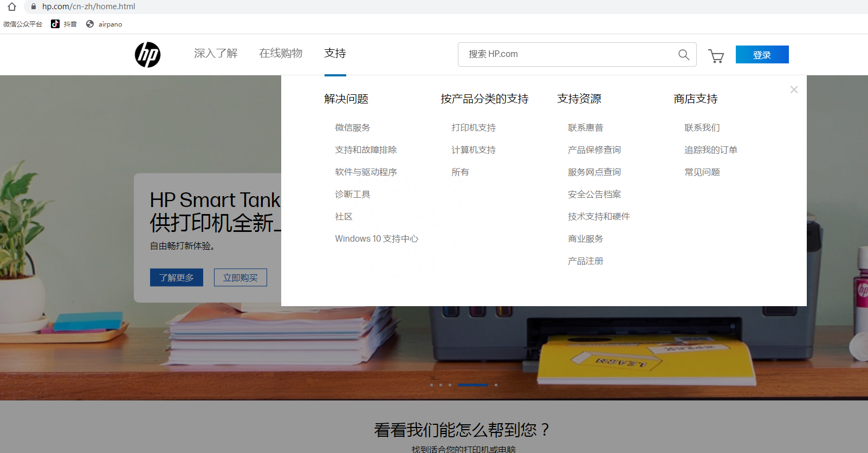Click the 登录 button

[x=762, y=55]
